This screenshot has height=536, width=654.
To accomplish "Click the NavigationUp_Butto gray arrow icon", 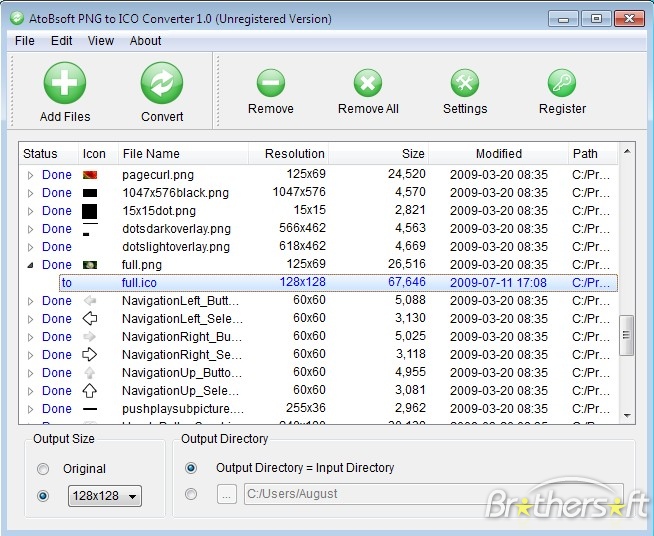I will point(90,372).
